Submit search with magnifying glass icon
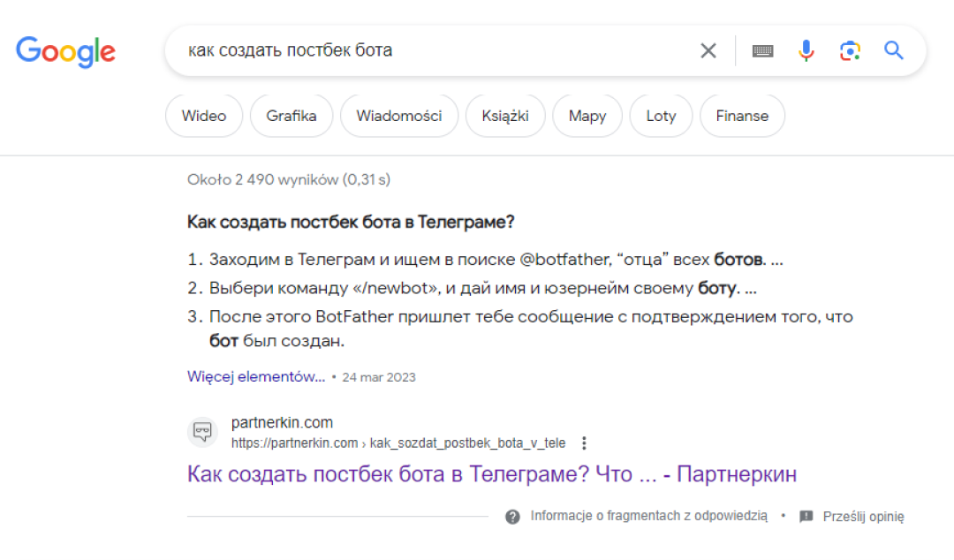954x560 pixels. coord(893,50)
